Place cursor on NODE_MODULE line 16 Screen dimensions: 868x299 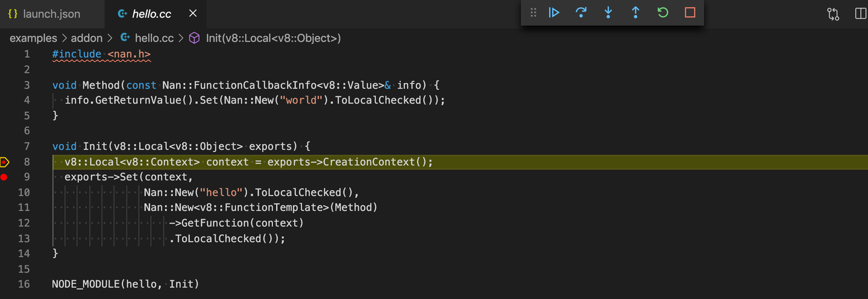click(x=125, y=284)
